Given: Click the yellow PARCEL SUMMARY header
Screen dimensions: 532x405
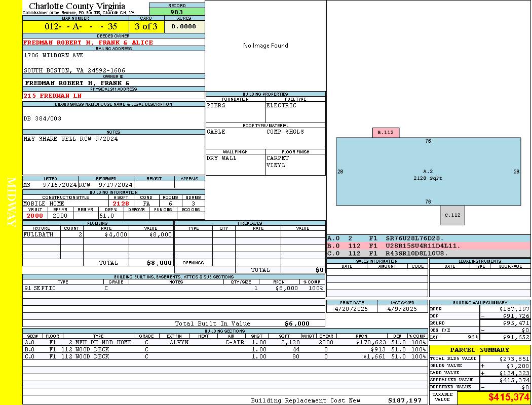Looking at the screenshot, I should (480, 350).
